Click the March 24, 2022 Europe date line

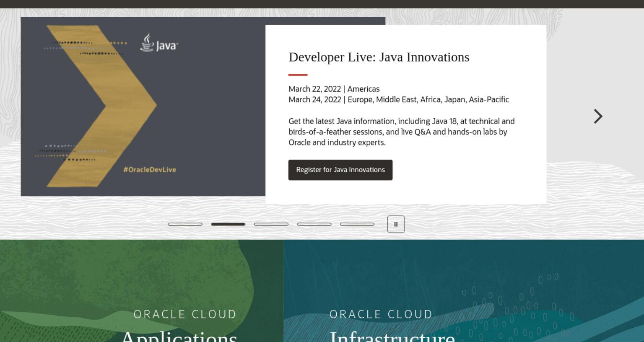pyautogui.click(x=399, y=100)
